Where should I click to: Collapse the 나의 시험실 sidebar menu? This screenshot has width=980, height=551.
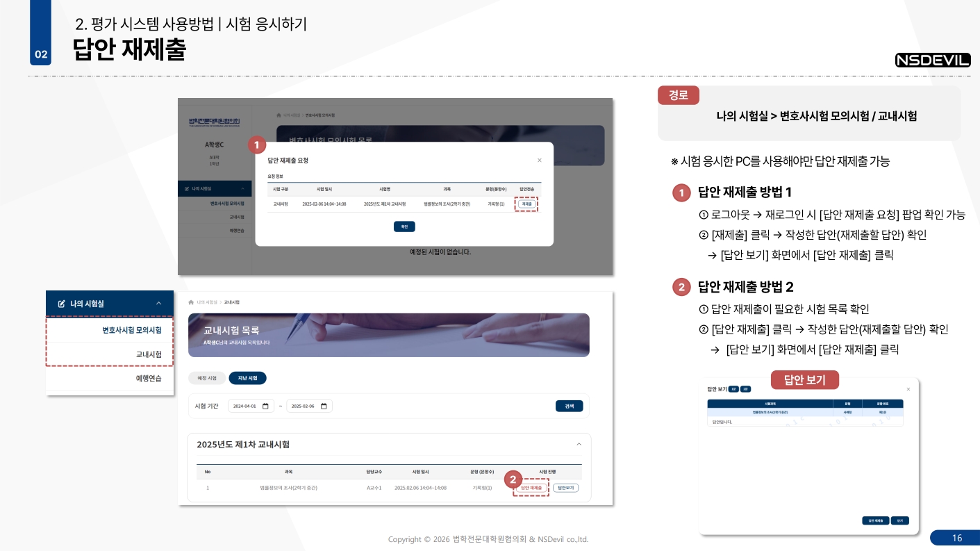pyautogui.click(x=158, y=304)
